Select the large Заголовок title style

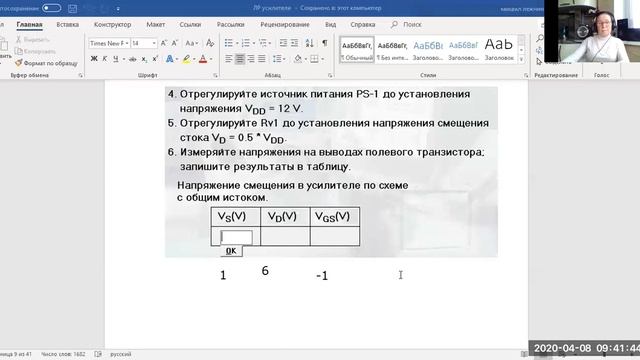(x=499, y=50)
